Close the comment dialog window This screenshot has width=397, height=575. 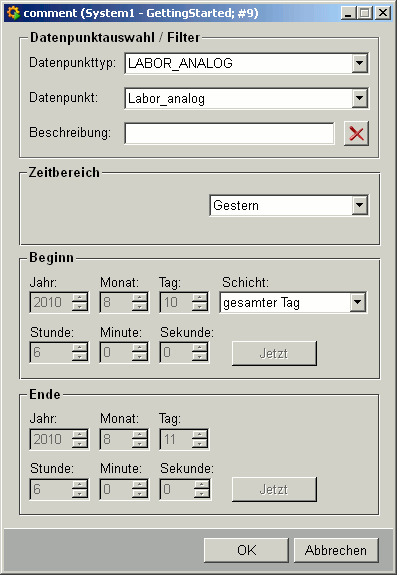point(383,13)
